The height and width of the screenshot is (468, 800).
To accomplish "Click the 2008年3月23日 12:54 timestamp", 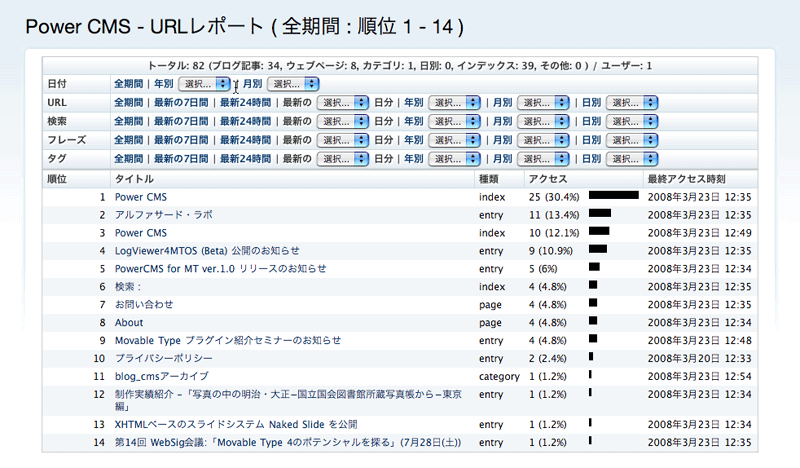I will coord(699,376).
